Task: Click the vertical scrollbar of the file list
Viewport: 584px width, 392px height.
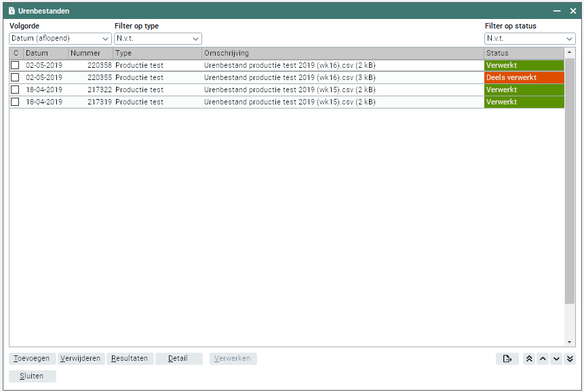Action: [570, 203]
